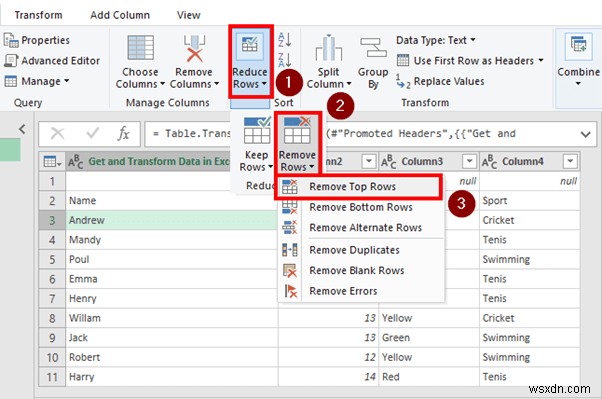Viewport: 602px width, 399px height.
Task: Open the table corner menu icon
Action: (52, 162)
